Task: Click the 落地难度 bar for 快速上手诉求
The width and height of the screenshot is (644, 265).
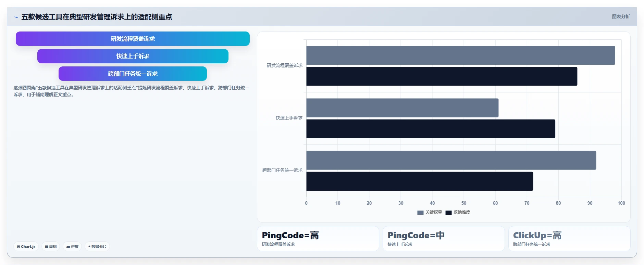Action: (x=431, y=129)
